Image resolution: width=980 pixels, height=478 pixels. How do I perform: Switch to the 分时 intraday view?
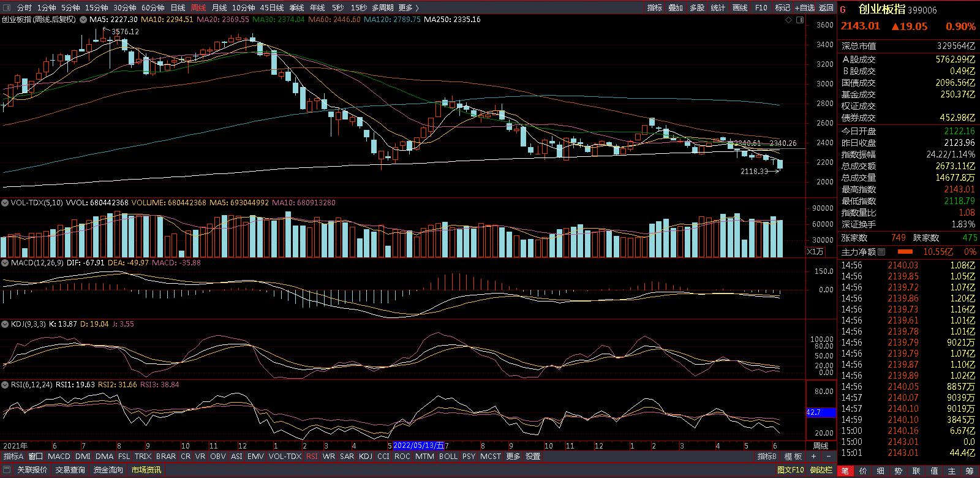point(24,8)
